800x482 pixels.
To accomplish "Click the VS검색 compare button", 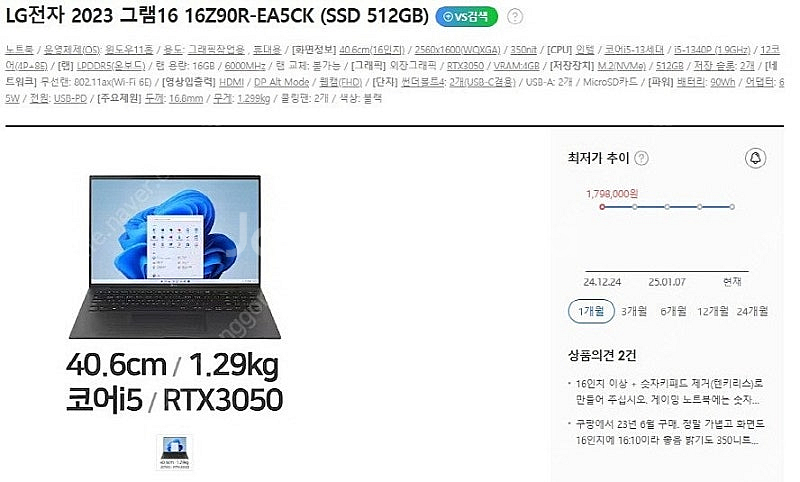I will pyautogui.click(x=466, y=17).
